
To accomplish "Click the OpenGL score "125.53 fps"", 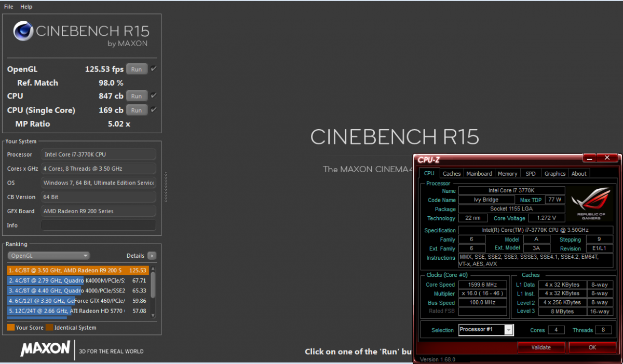I will 104,69.
